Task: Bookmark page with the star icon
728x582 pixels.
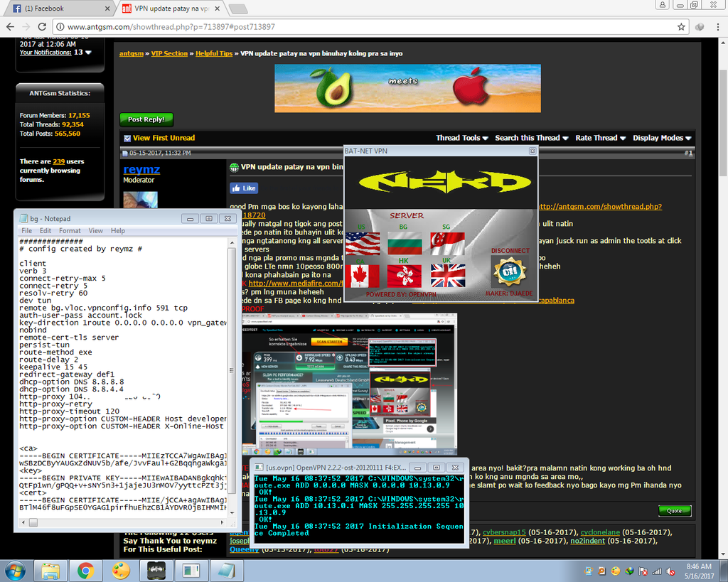Action: (x=681, y=27)
